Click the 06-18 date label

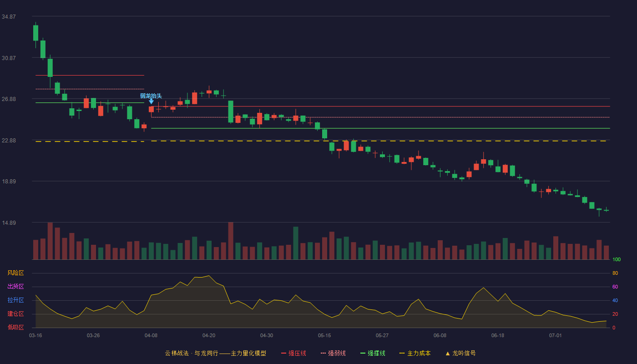tap(498, 335)
